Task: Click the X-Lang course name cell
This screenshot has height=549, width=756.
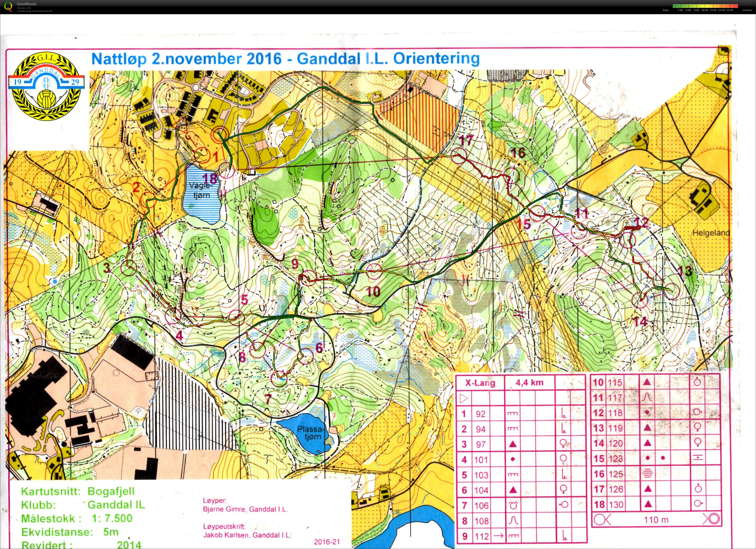Action: tap(480, 383)
